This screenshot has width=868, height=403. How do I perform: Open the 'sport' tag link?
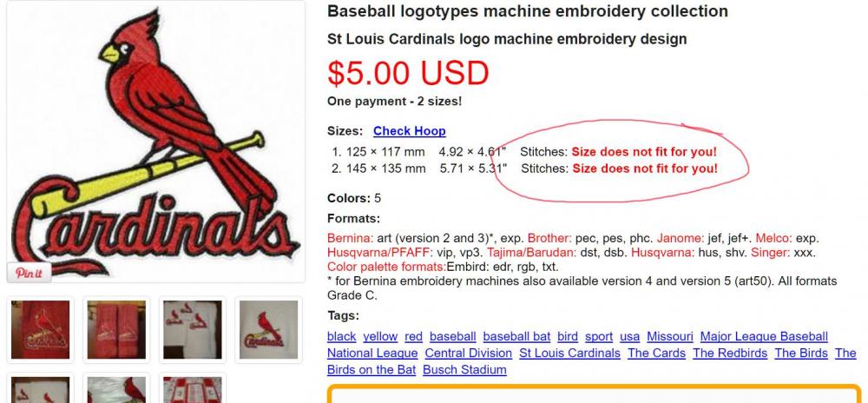point(599,336)
